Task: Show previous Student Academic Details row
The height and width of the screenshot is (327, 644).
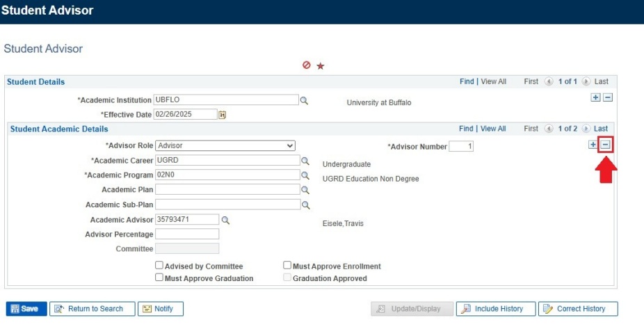Action: click(549, 129)
